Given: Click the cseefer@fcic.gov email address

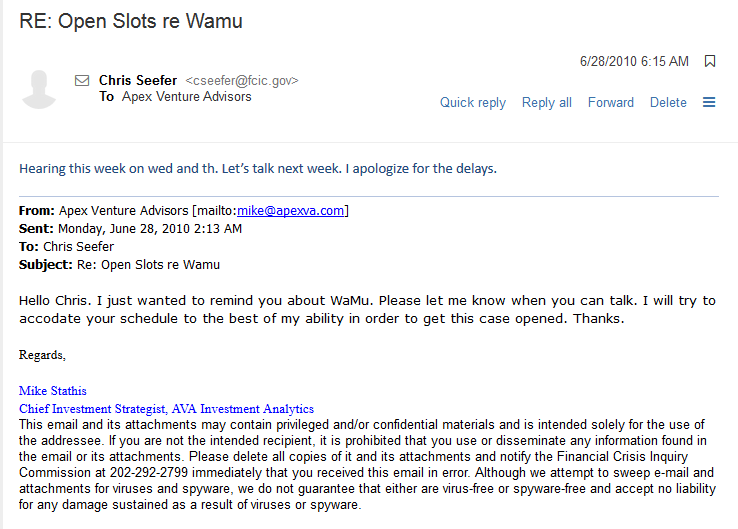Looking at the screenshot, I should [x=242, y=80].
